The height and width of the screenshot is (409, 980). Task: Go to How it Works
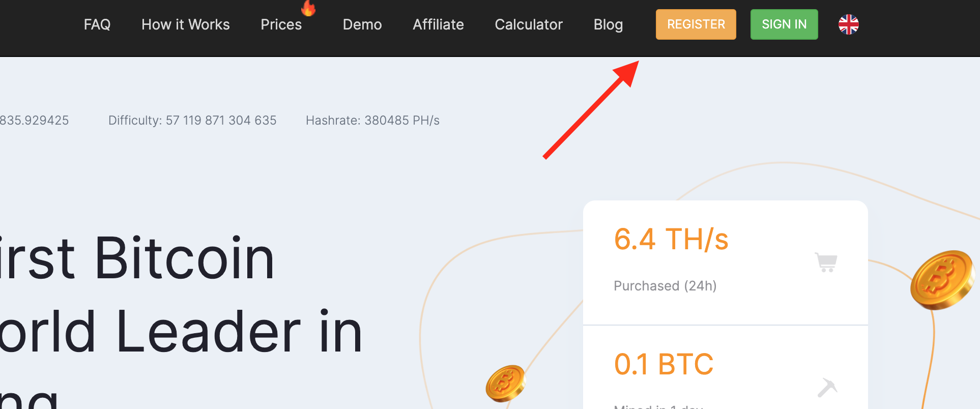[186, 24]
